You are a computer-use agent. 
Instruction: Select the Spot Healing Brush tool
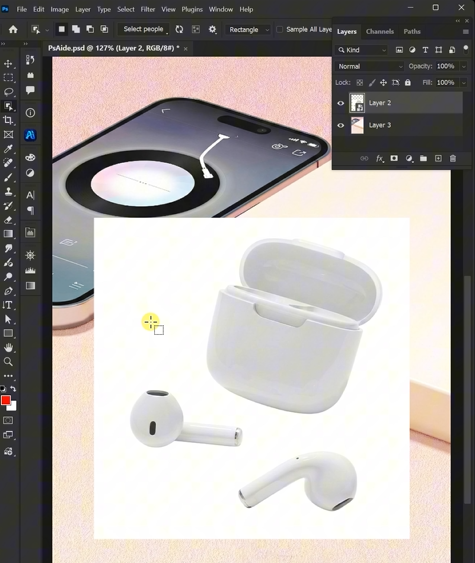8,163
